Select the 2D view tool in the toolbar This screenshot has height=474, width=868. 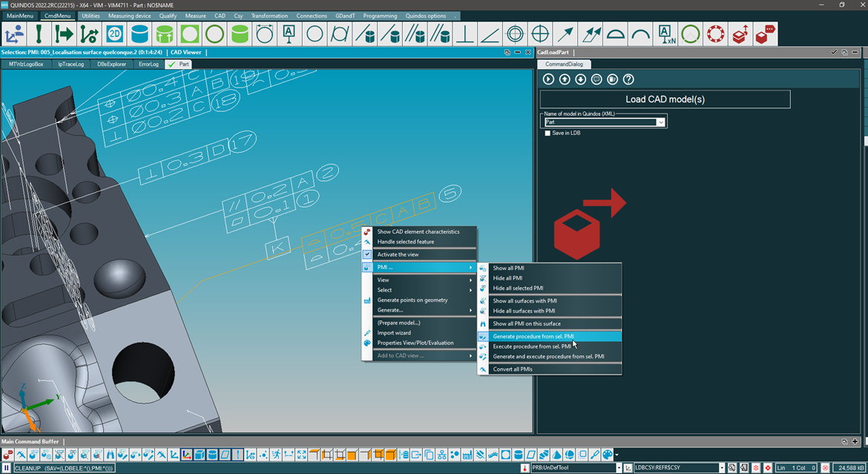pyautogui.click(x=115, y=33)
